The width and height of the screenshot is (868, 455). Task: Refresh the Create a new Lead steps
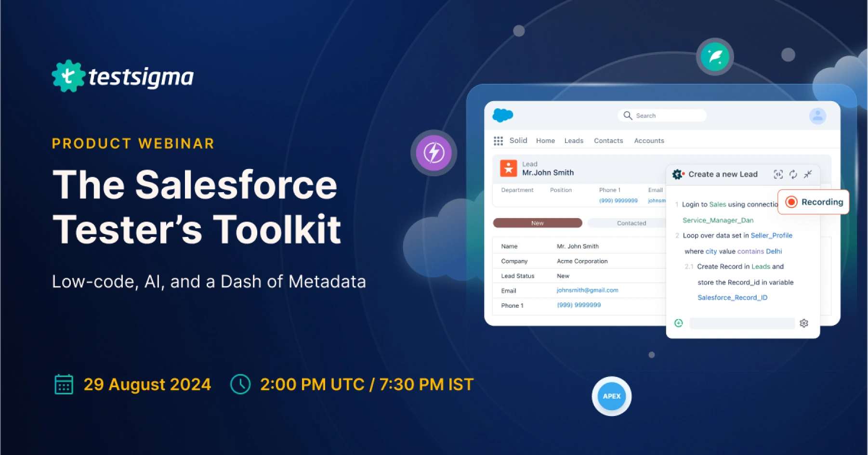pyautogui.click(x=793, y=174)
